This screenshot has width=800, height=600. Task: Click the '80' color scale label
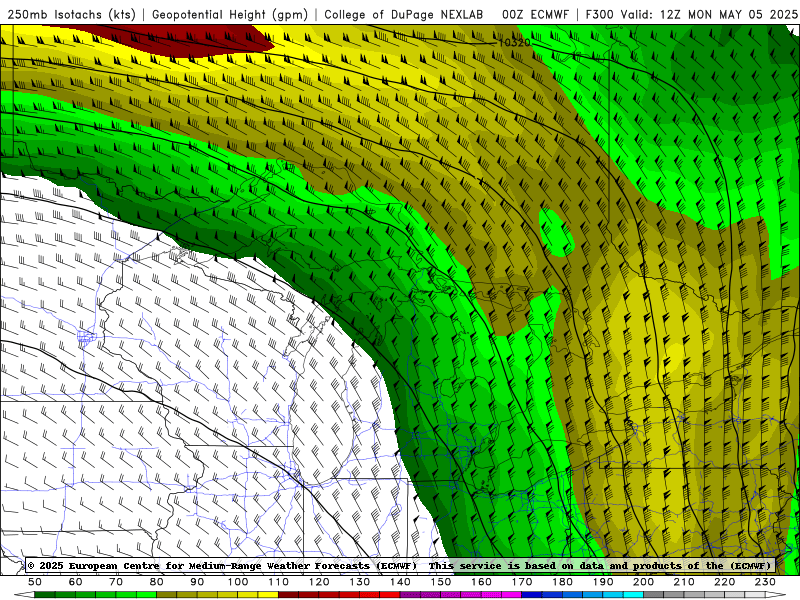pyautogui.click(x=157, y=582)
